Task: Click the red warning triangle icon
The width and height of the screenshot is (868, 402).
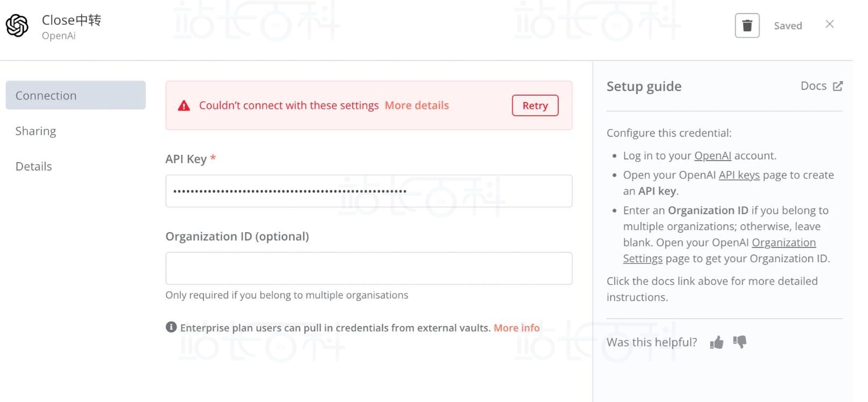Action: [x=184, y=106]
